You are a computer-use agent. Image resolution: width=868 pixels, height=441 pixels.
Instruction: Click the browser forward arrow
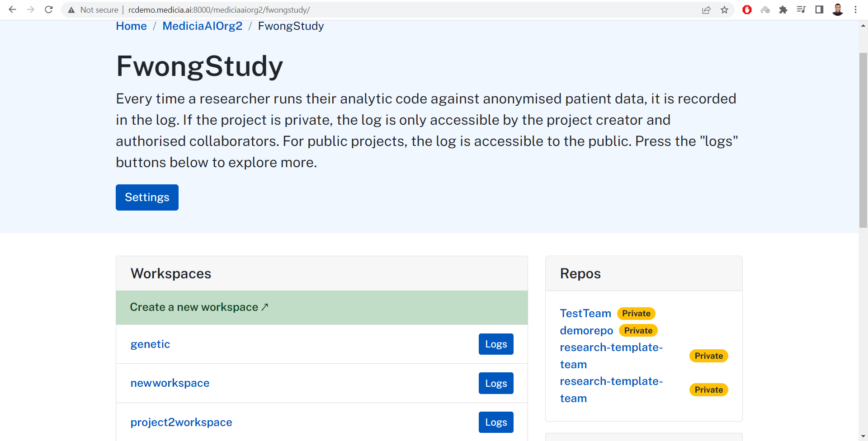[30, 9]
